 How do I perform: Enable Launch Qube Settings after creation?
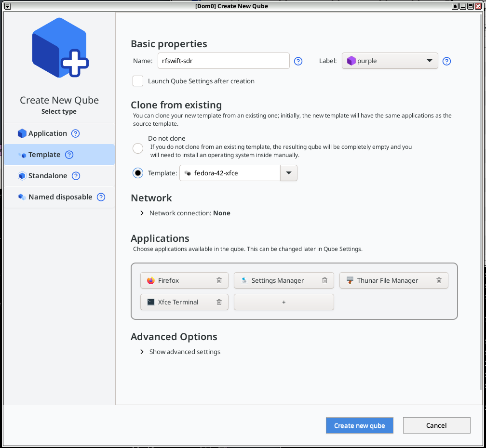pyautogui.click(x=137, y=81)
